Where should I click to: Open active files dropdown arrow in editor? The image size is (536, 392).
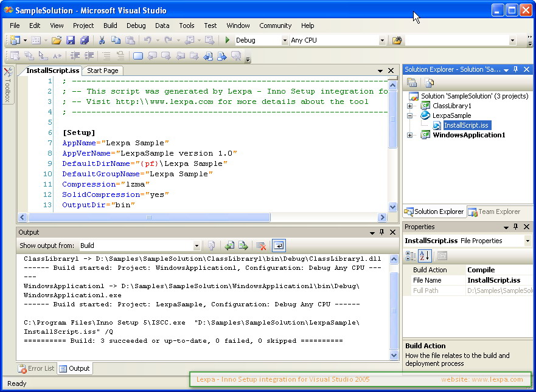pos(380,70)
